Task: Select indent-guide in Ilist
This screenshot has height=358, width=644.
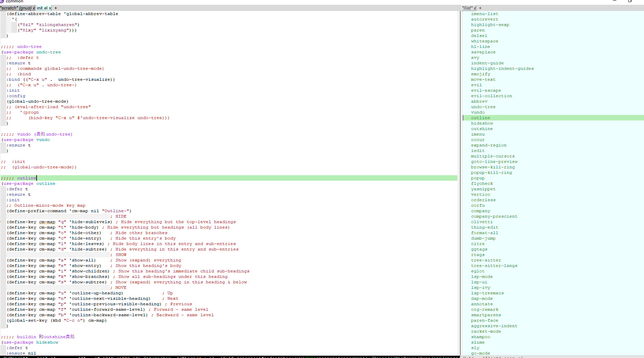Action: pos(487,63)
